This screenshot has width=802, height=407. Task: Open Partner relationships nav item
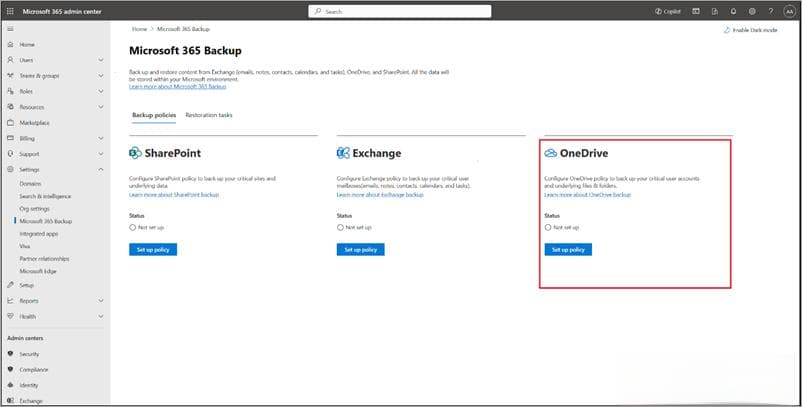click(x=44, y=259)
